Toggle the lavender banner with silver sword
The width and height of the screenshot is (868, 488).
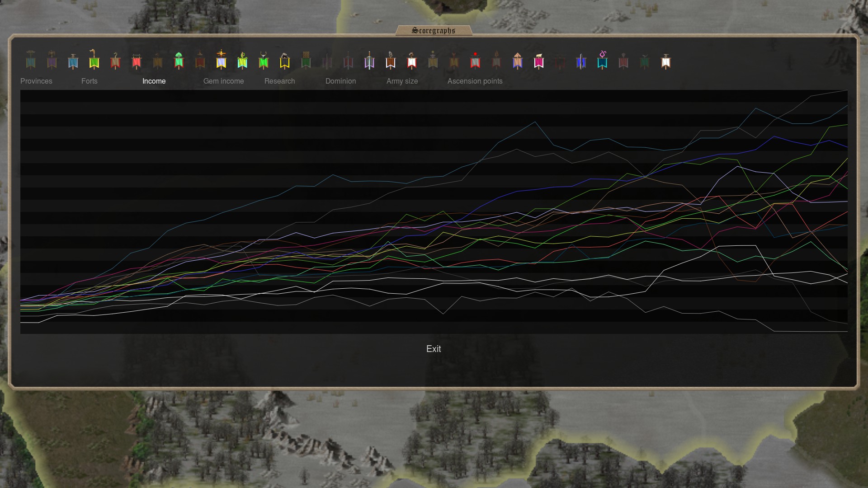(x=369, y=60)
